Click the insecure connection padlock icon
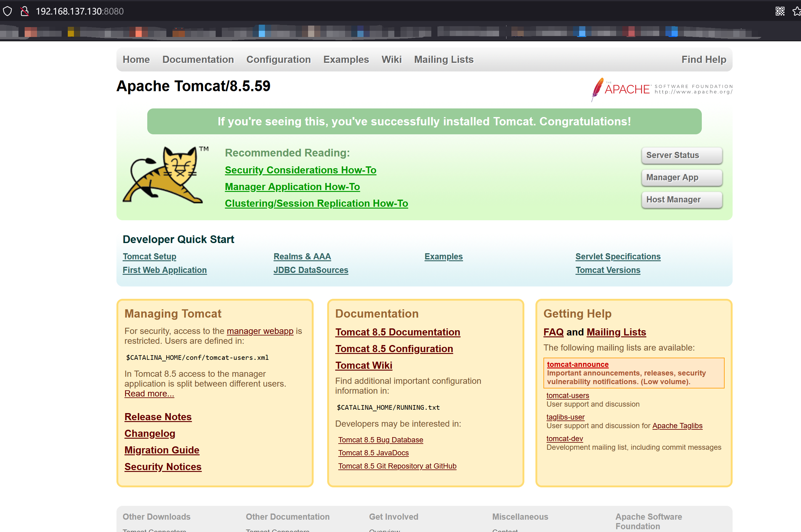 click(24, 11)
